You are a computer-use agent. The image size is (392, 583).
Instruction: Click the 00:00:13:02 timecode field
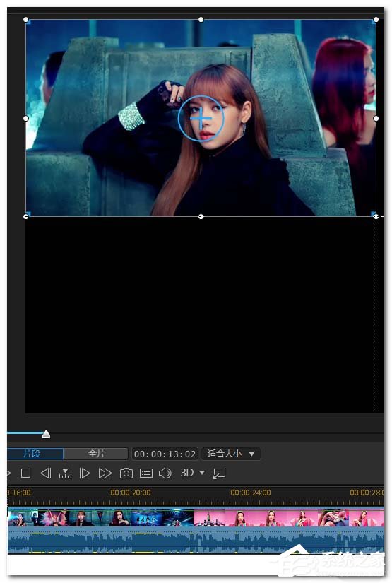click(165, 454)
